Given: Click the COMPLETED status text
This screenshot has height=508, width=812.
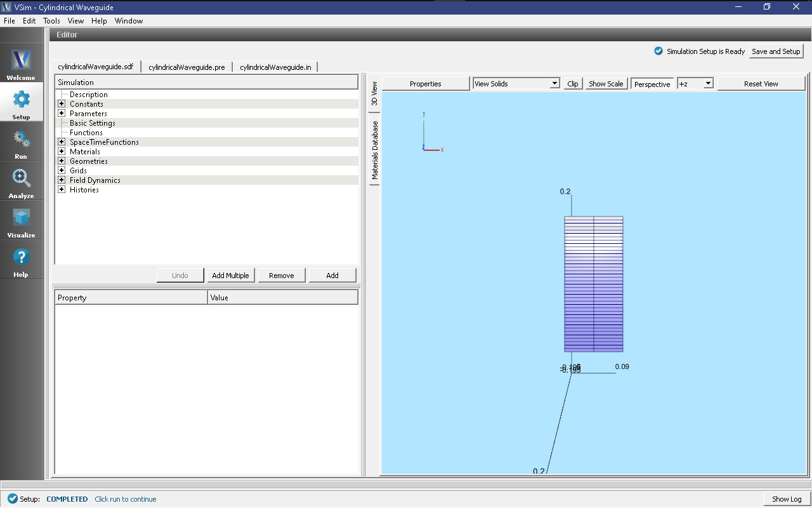Looking at the screenshot, I should (x=67, y=499).
